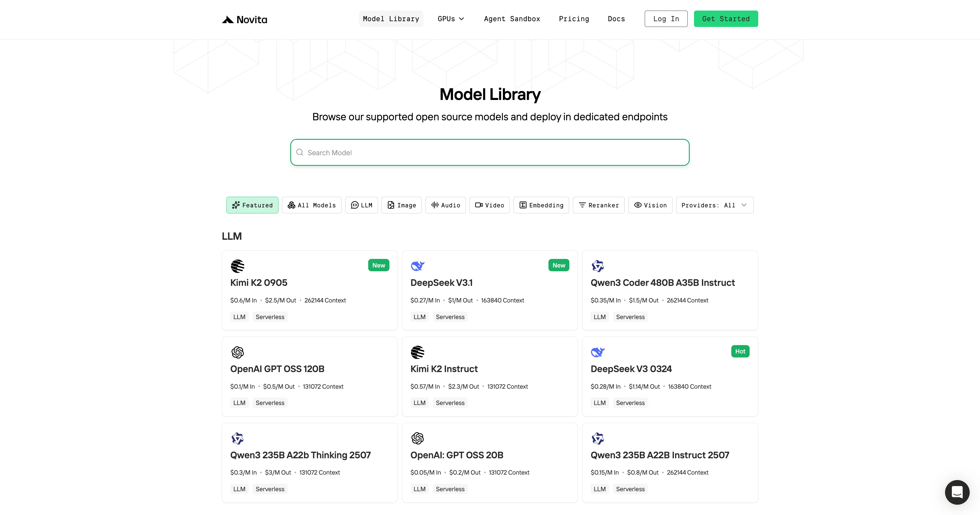Click the New badge on Kimi K2 0905

pyautogui.click(x=379, y=265)
